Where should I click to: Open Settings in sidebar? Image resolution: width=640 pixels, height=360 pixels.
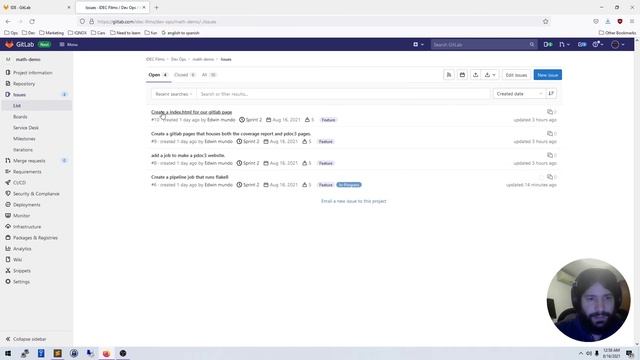[x=21, y=282]
